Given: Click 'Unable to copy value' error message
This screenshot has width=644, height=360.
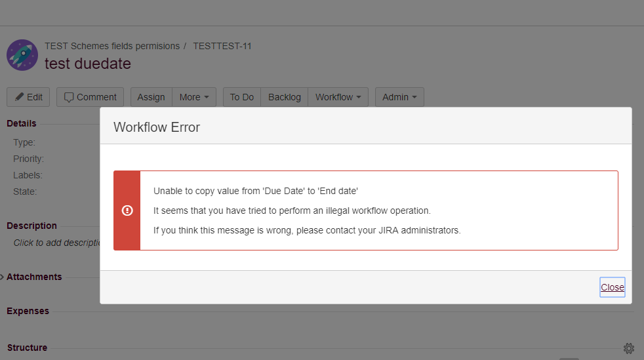Looking at the screenshot, I should pos(256,191).
